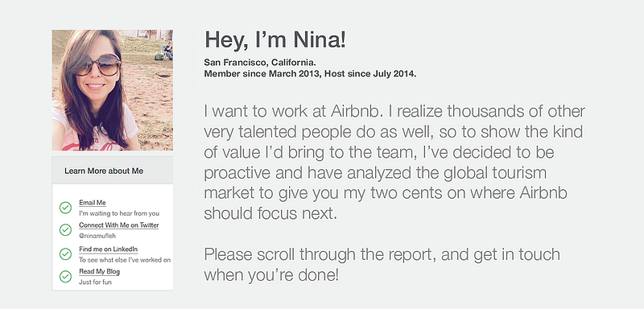Click the "Just for fun" caption
The image size is (644, 309).
[95, 282]
